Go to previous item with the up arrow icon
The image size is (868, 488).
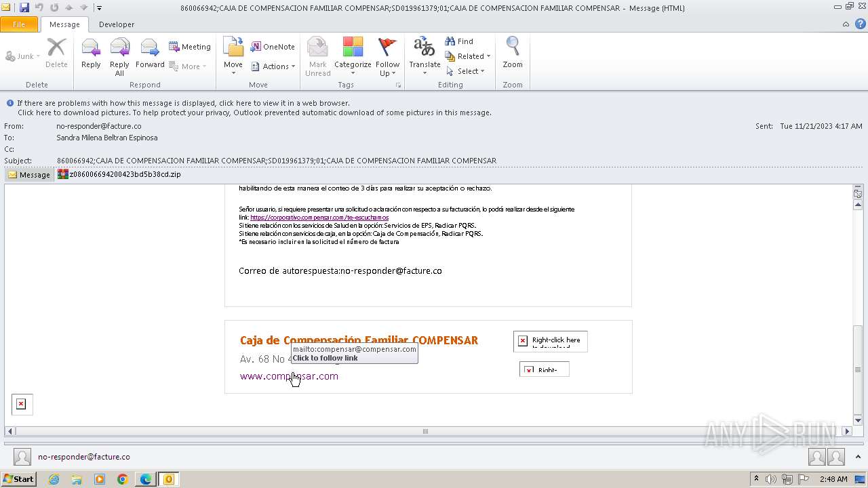coord(69,7)
